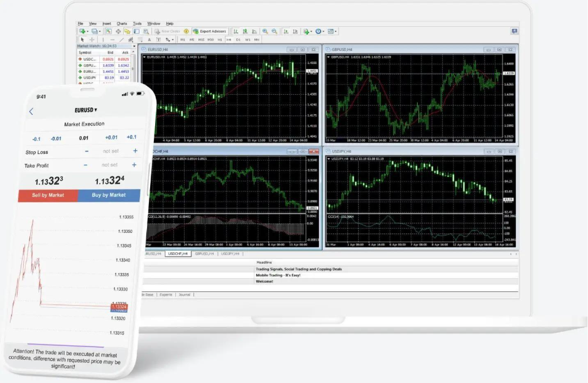The width and height of the screenshot is (588, 383).
Task: Click the Market Watch vertical scrollbar
Action: (133, 68)
